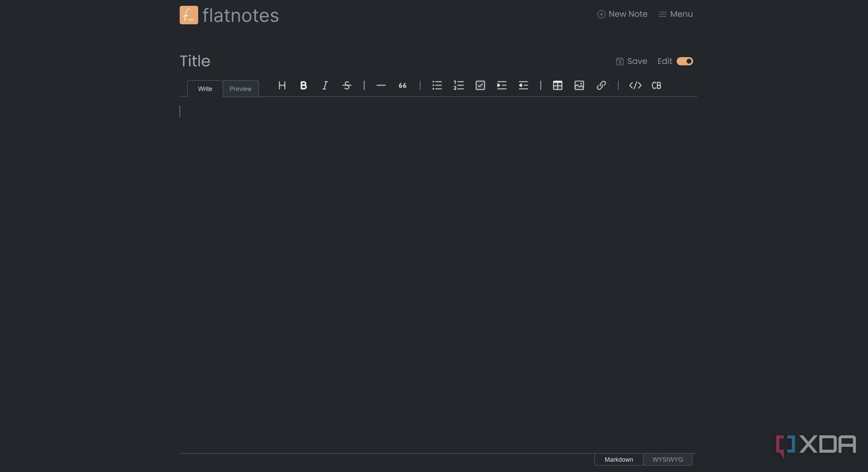Click the flatnotes logo
Image resolution: width=868 pixels, height=472 pixels.
[229, 15]
